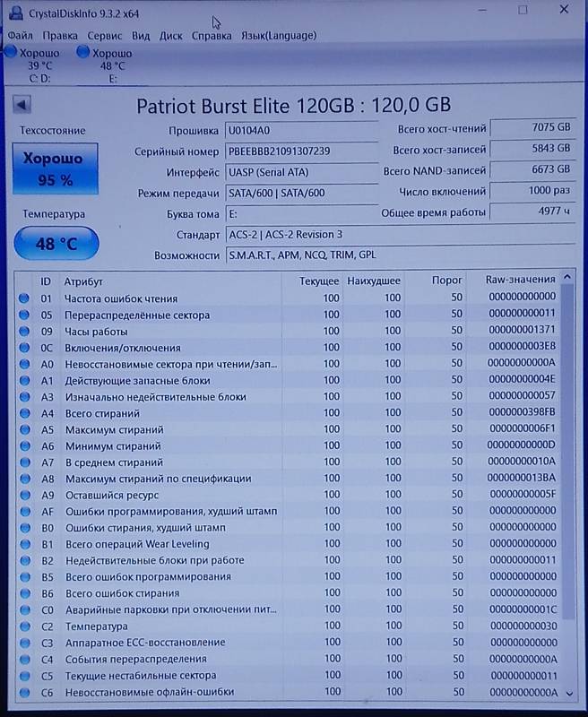Click the Хорошо 95 % health status button
Image resolution: width=588 pixels, height=717 pixels.
coord(56,168)
